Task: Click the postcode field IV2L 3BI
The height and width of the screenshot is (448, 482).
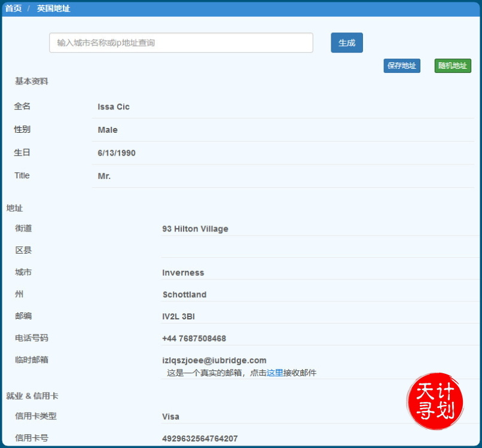Action: click(179, 316)
